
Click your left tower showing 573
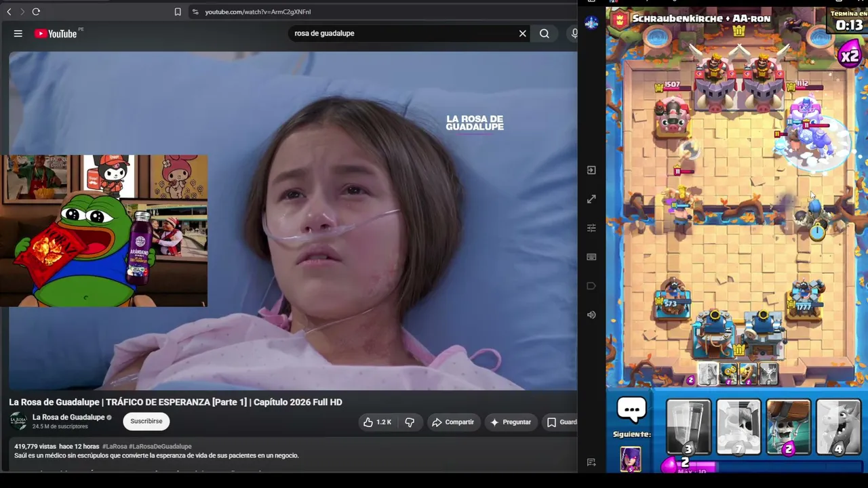coord(672,298)
